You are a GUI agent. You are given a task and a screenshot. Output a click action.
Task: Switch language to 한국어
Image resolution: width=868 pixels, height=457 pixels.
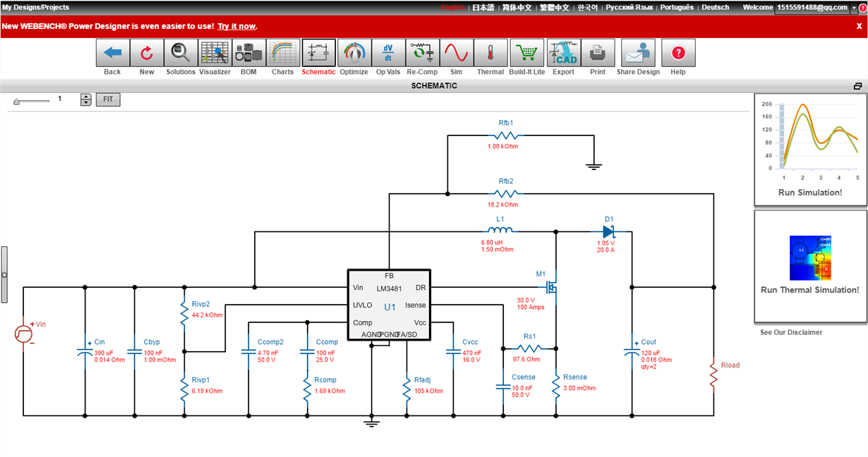point(587,7)
